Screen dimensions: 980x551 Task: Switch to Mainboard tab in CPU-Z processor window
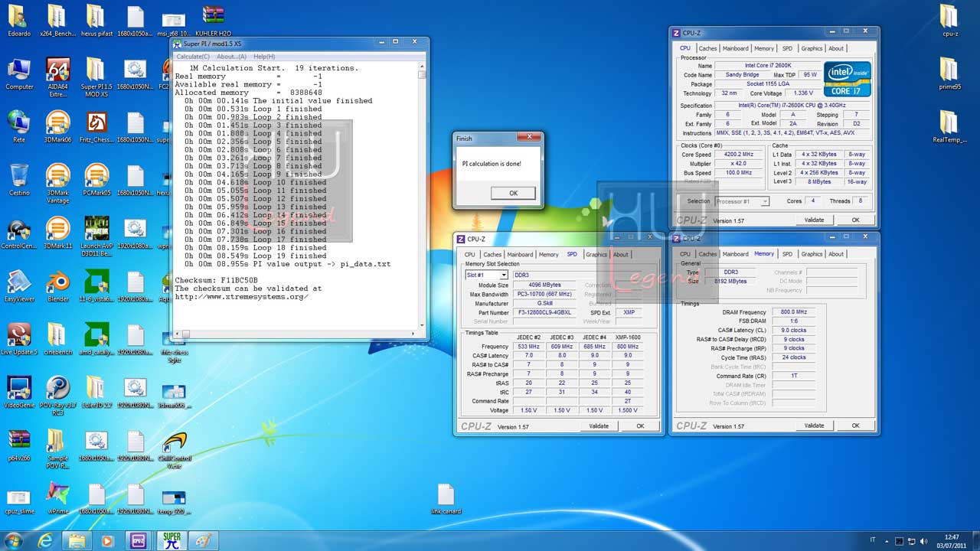pos(736,48)
